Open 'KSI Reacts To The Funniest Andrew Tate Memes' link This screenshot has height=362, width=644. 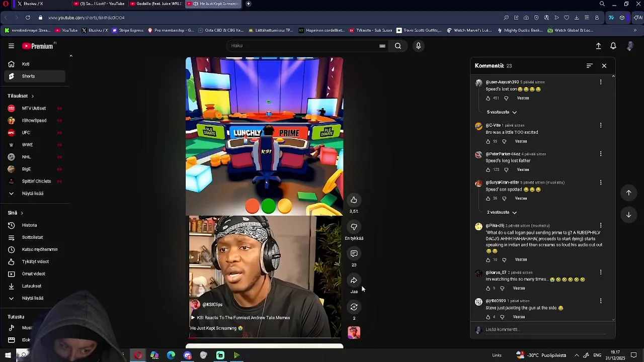pos(240,318)
